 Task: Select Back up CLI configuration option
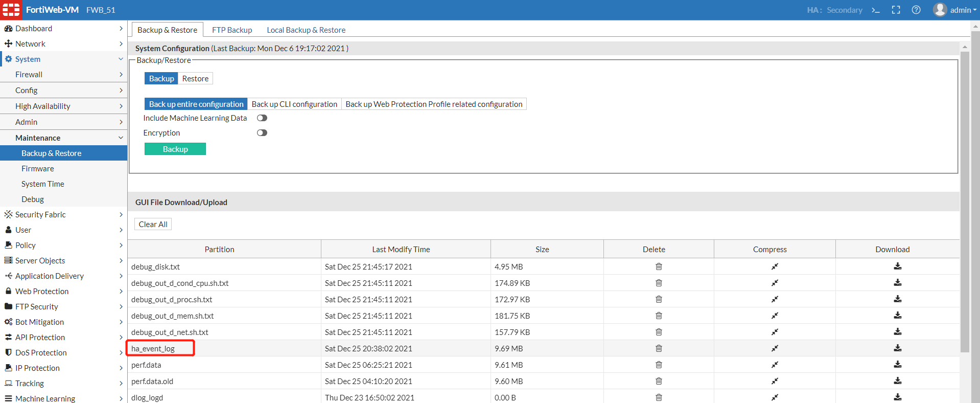294,104
